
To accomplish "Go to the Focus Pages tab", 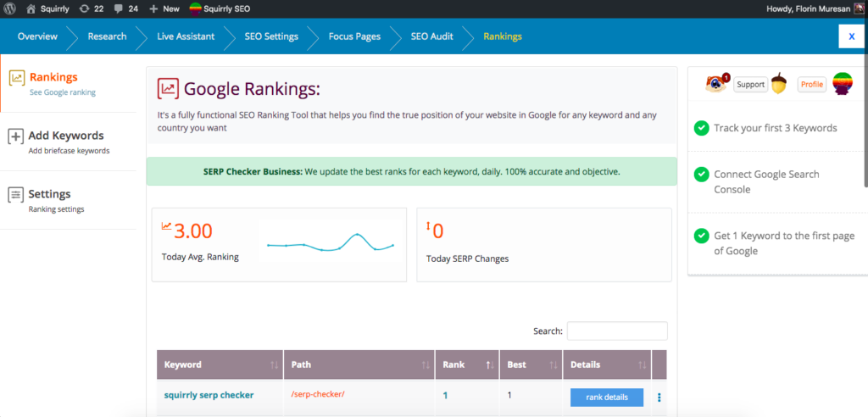I will (x=354, y=36).
